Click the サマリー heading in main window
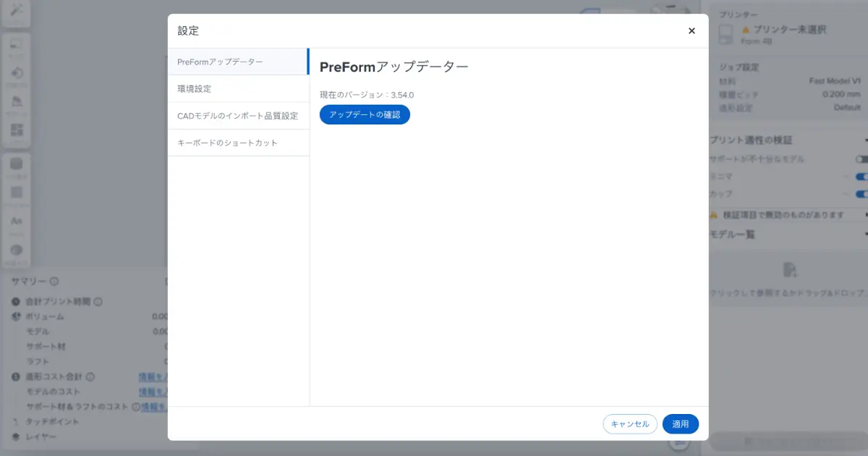The width and height of the screenshot is (868, 456). [x=30, y=282]
